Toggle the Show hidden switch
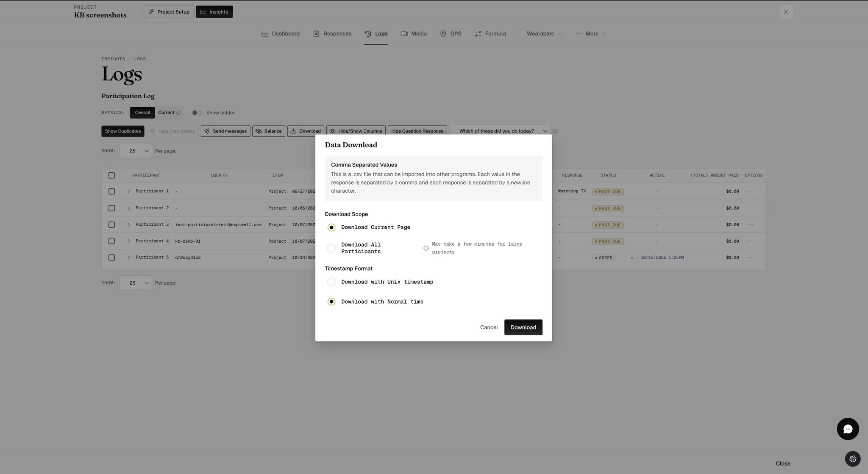This screenshot has width=868, height=474. click(x=197, y=113)
